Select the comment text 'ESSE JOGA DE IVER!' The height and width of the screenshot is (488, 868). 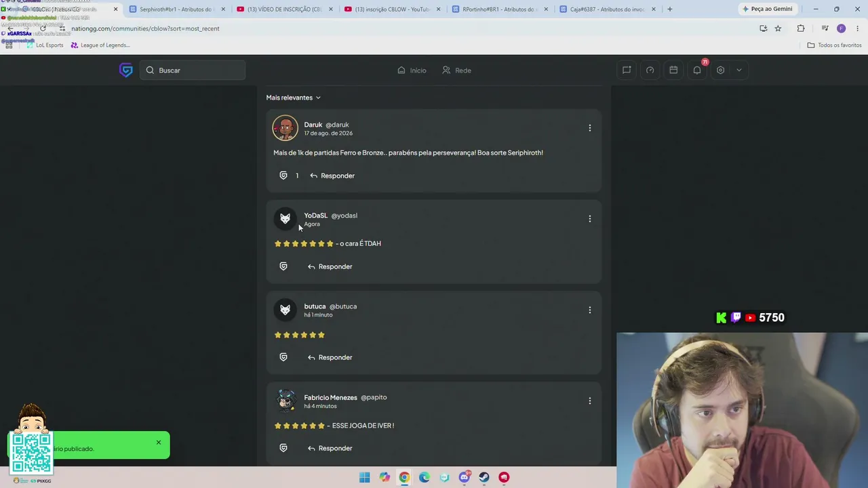coord(363,426)
